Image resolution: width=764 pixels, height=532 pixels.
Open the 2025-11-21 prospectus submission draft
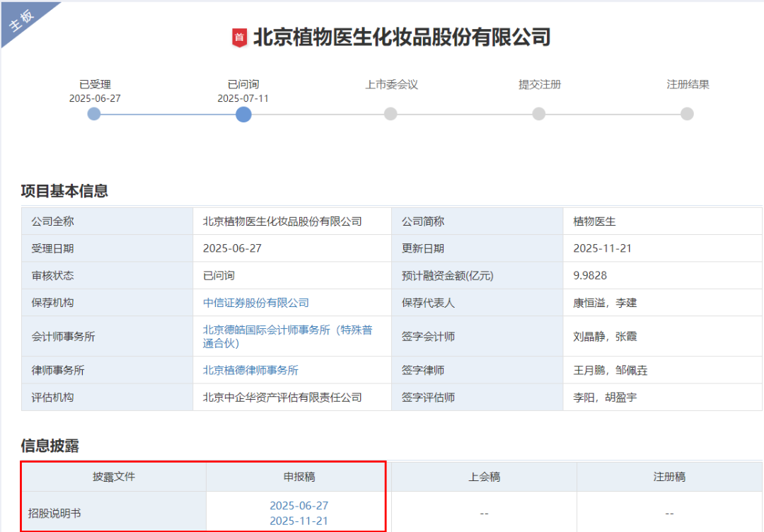(x=299, y=521)
